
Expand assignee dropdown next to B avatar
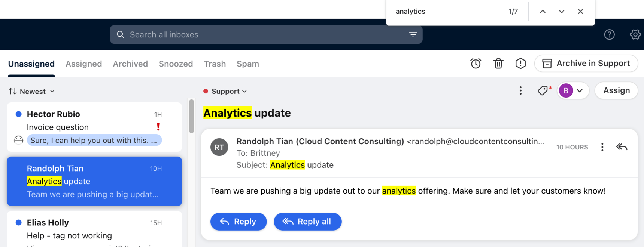580,90
